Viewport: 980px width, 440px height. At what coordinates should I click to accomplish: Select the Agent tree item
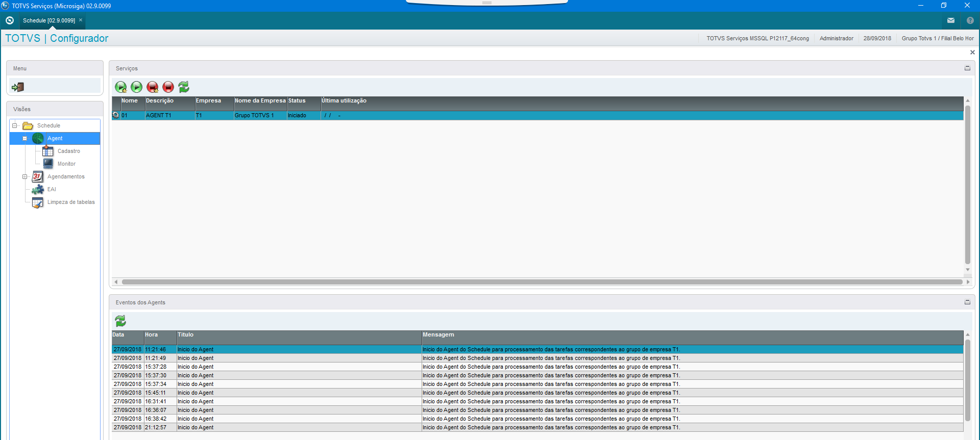point(55,138)
